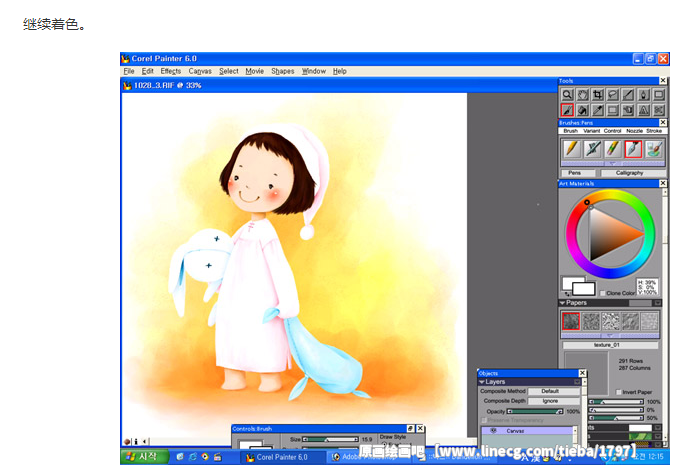Select the Crop tool
677x470 pixels.
pyautogui.click(x=598, y=95)
